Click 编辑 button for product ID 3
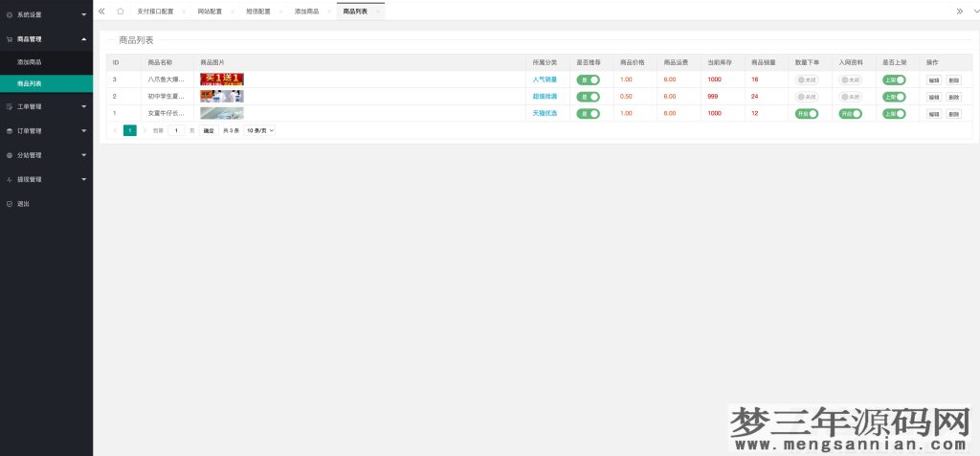Viewport: 980px width, 456px height. click(934, 80)
